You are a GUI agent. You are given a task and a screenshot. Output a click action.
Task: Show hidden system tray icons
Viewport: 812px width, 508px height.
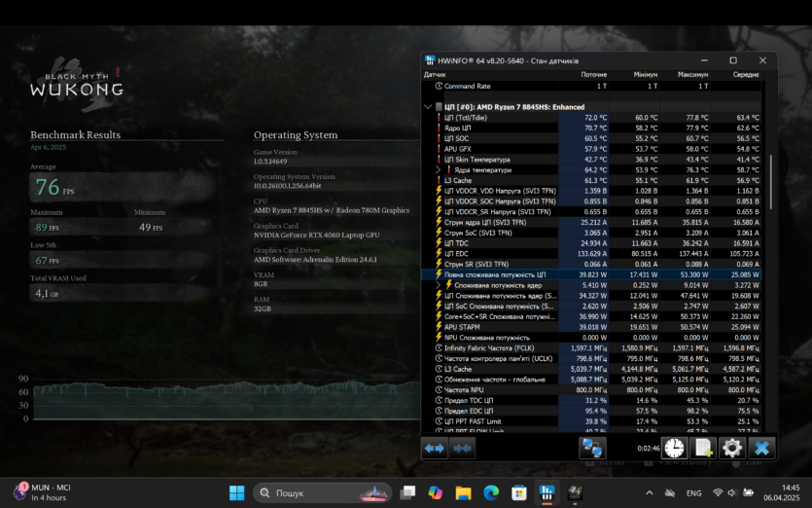(650, 493)
